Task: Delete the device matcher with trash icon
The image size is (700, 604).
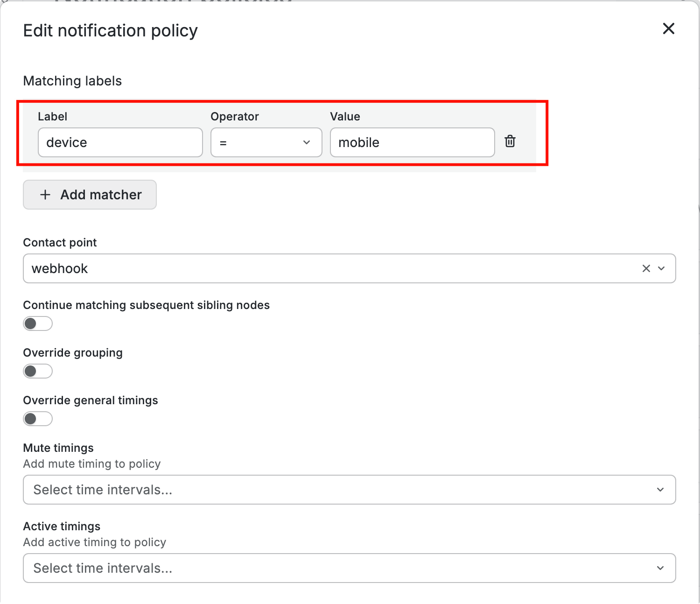Action: [x=510, y=141]
